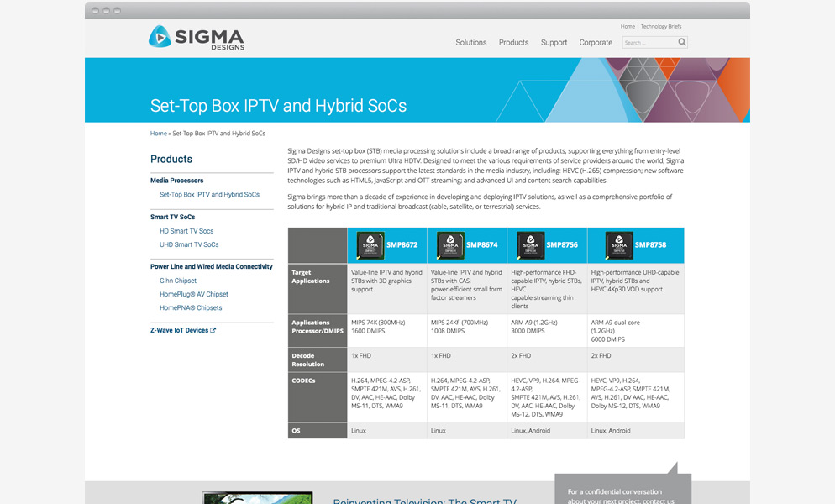
Task: Click the search magnifier icon
Action: click(x=681, y=42)
